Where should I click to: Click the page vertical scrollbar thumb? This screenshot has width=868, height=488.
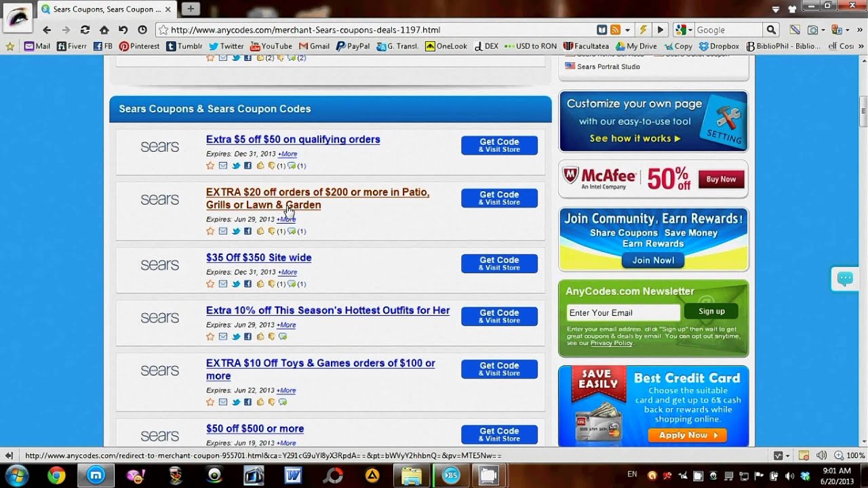pos(863,112)
